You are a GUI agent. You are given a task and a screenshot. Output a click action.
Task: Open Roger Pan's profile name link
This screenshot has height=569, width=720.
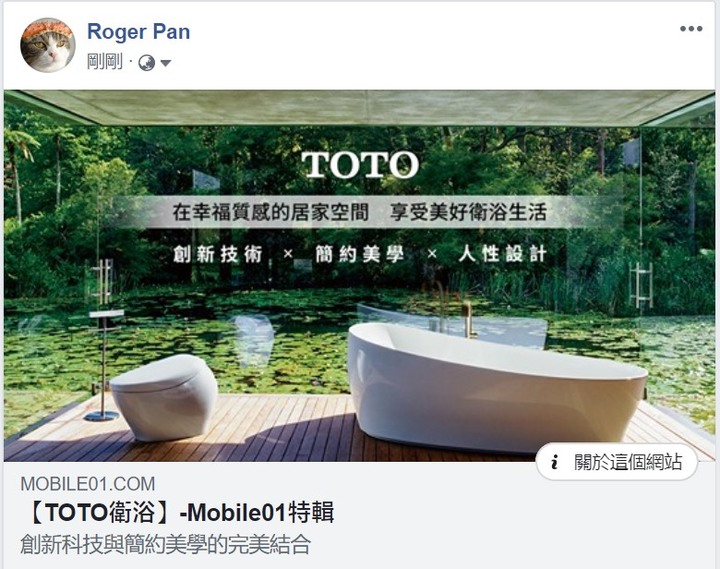(138, 32)
